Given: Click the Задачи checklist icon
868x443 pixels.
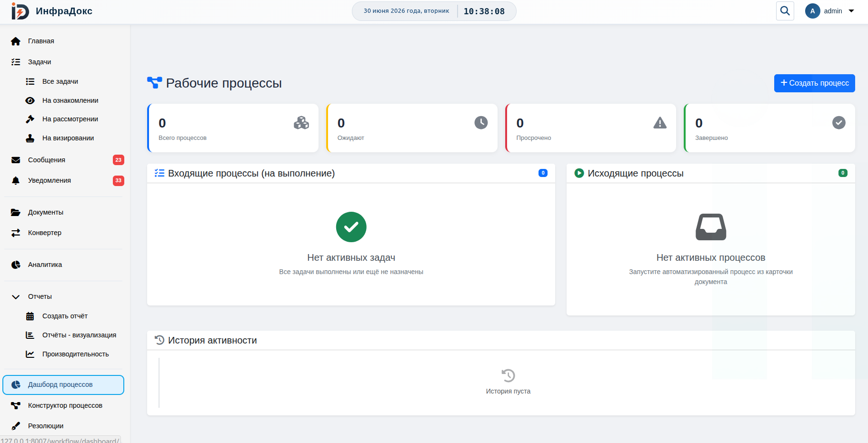Looking at the screenshot, I should pos(16,62).
